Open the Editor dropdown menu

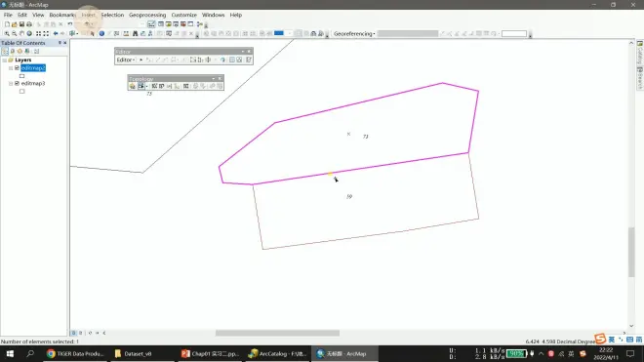pos(125,60)
